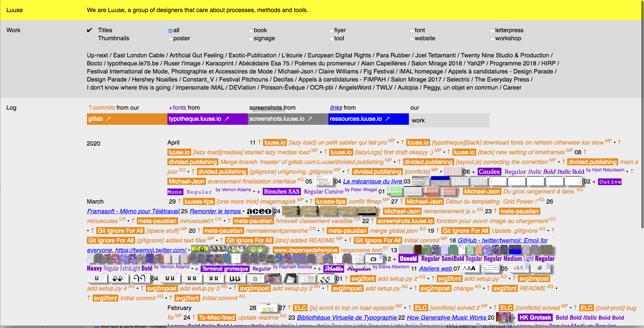Click the purple Caudex font tag
This screenshot has width=644, height=328.
pos(489,172)
